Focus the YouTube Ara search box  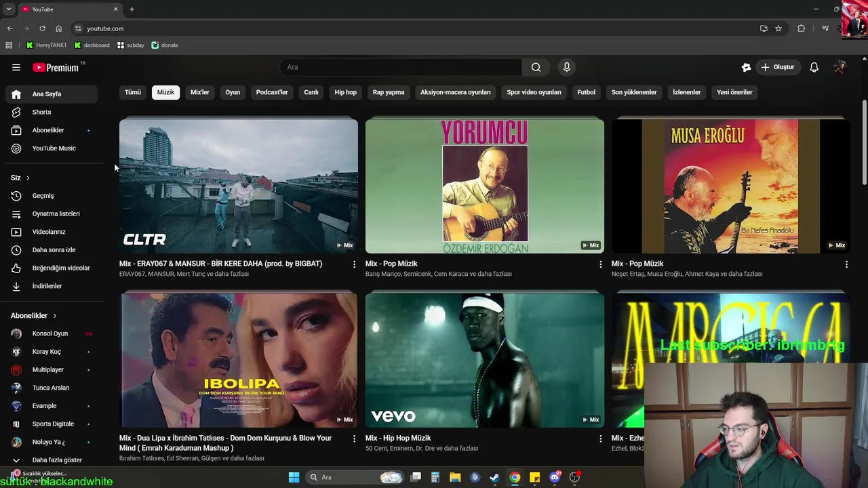coord(401,67)
